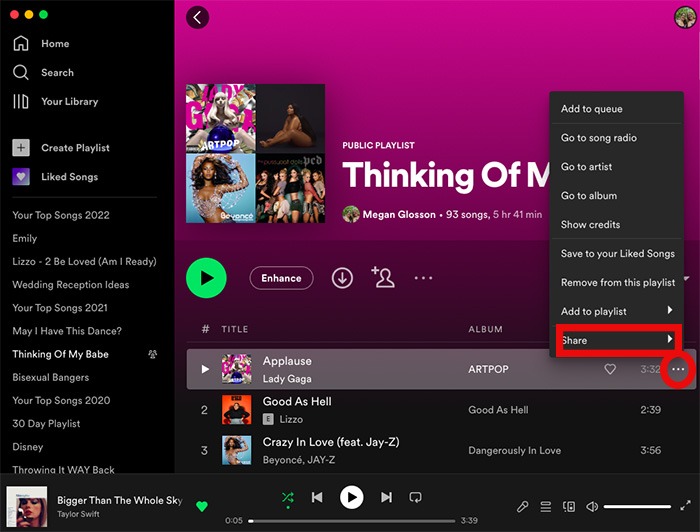Click the Create Playlist plus icon
Screen dimensions: 700x532
click(21, 148)
